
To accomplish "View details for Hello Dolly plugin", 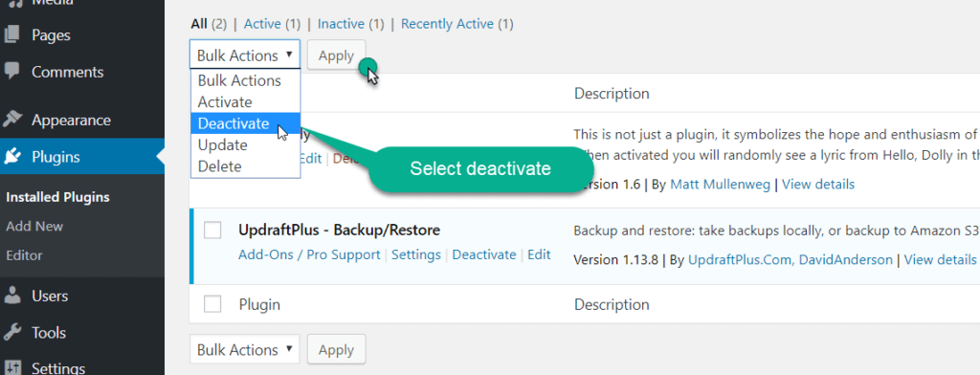I will (x=818, y=185).
